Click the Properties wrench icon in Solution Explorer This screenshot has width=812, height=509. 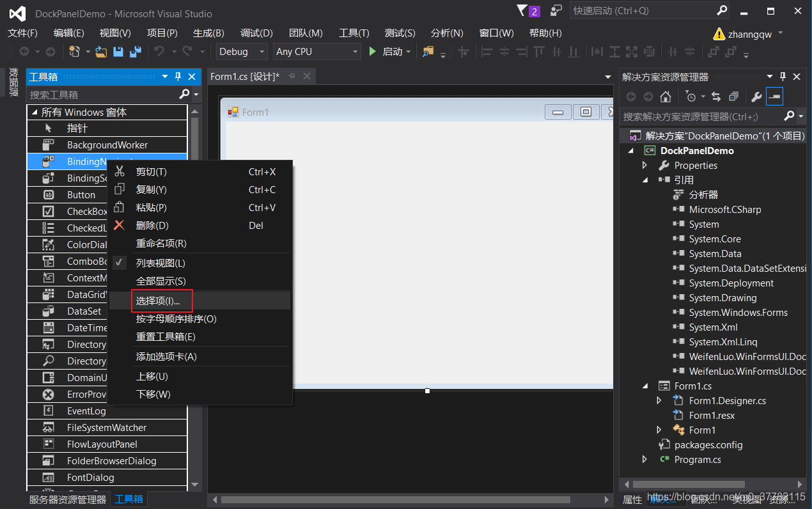point(756,97)
